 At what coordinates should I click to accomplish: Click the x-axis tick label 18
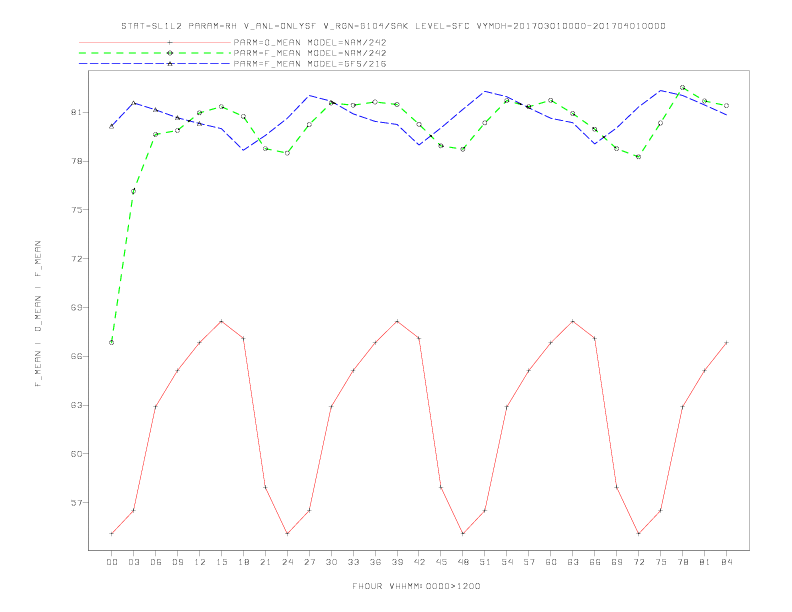point(243,562)
